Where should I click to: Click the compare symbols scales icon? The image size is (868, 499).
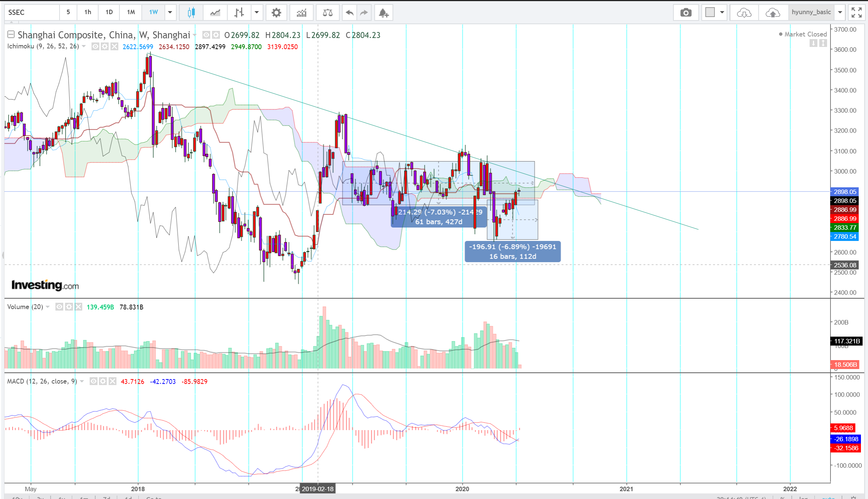point(328,13)
